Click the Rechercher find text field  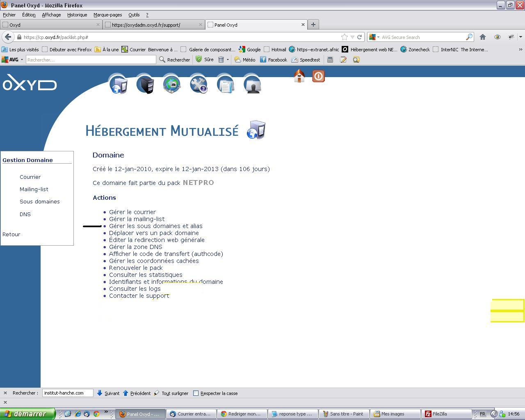coord(68,393)
